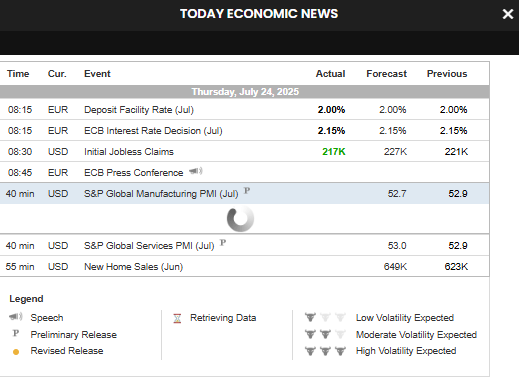The image size is (519, 382).
Task: Open the ECB Interest Rate Decision (Jul) event
Action: [x=153, y=131]
